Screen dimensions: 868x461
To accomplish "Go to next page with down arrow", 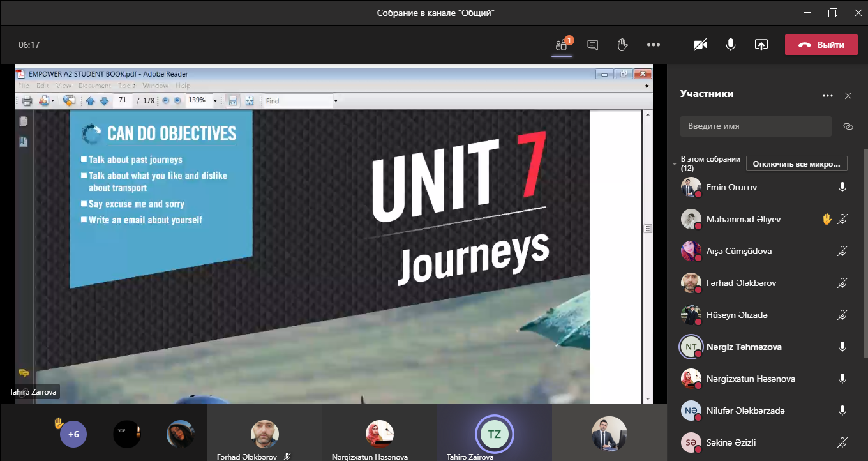I will tap(104, 101).
